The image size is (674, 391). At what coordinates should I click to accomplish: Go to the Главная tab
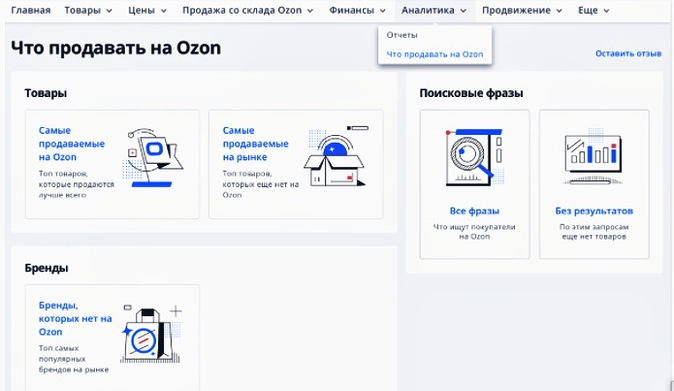31,10
